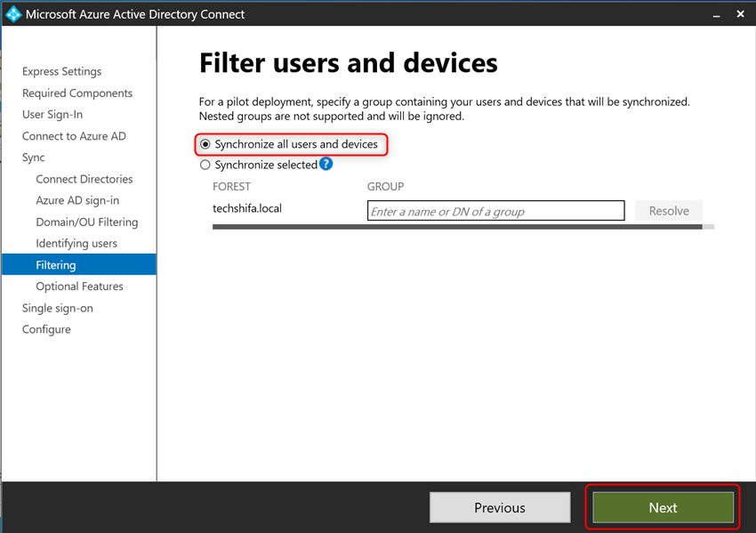756x533 pixels.
Task: Click the Next button
Action: pyautogui.click(x=662, y=507)
